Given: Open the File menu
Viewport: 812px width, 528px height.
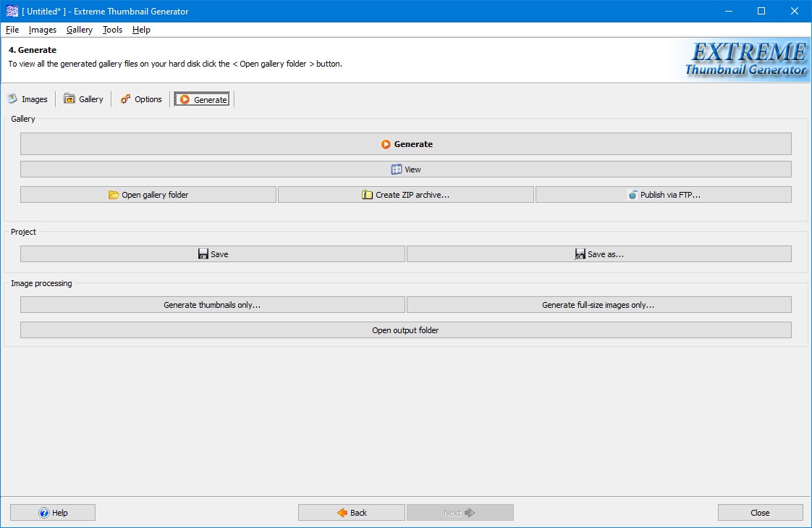Looking at the screenshot, I should 12,30.
